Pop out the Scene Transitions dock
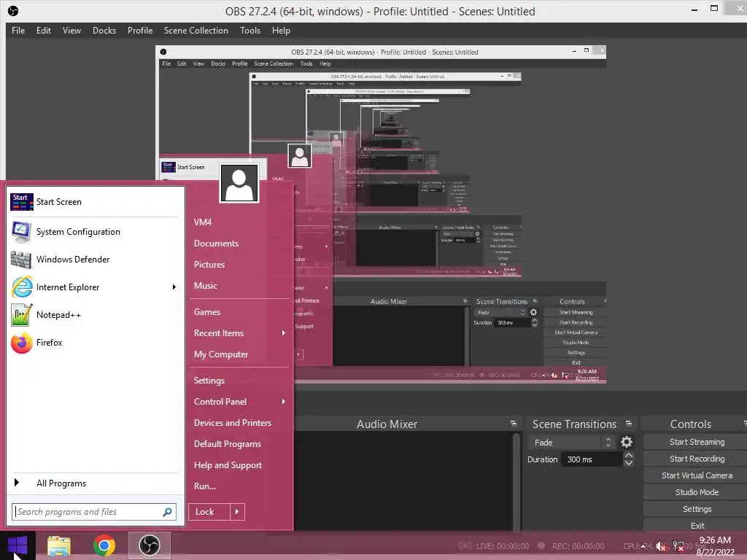 click(x=629, y=424)
